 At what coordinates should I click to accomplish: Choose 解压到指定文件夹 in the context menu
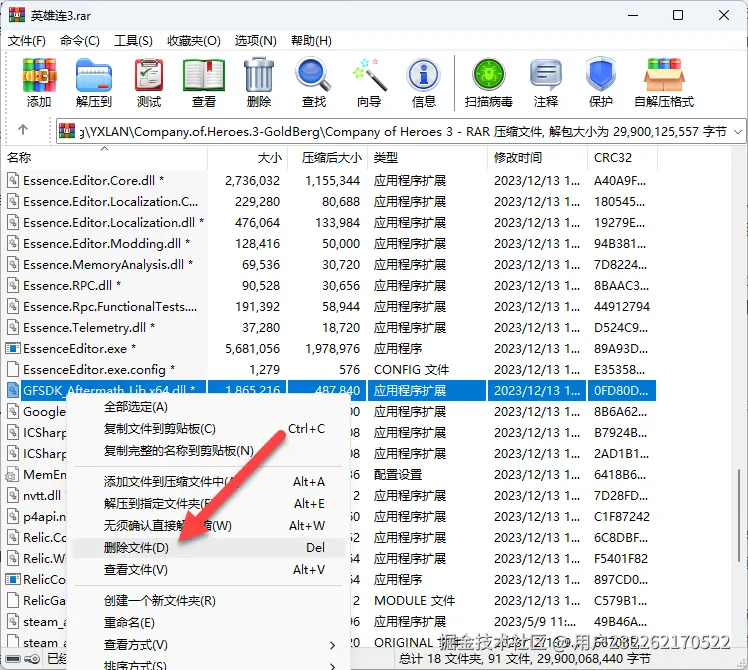point(208,503)
